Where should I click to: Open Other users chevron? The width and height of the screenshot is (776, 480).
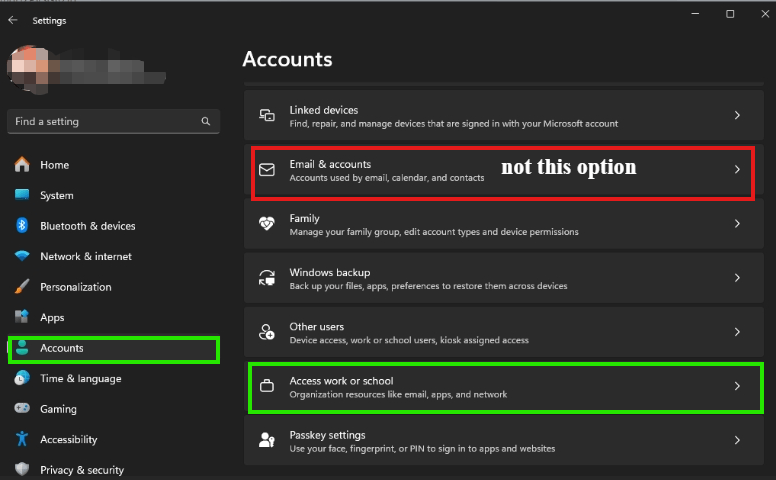click(737, 332)
